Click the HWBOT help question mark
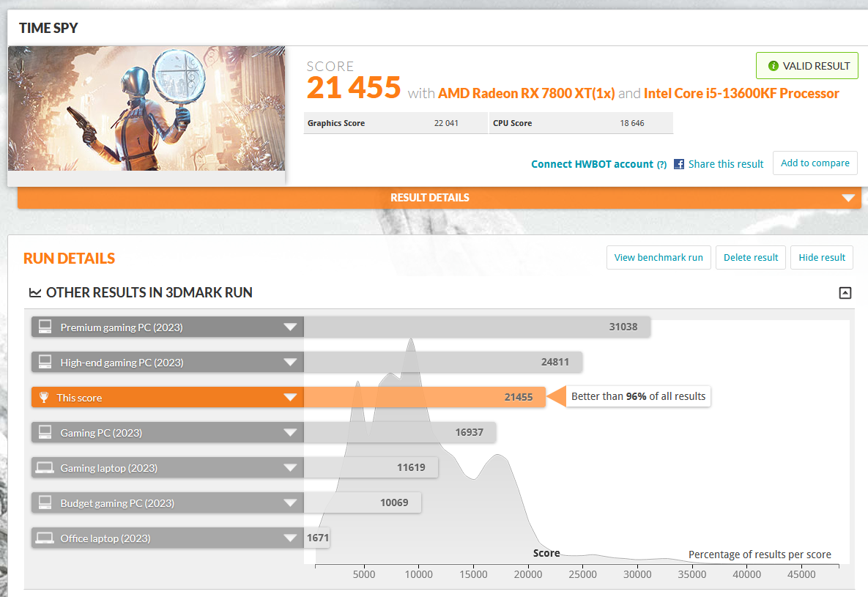 pos(661,165)
